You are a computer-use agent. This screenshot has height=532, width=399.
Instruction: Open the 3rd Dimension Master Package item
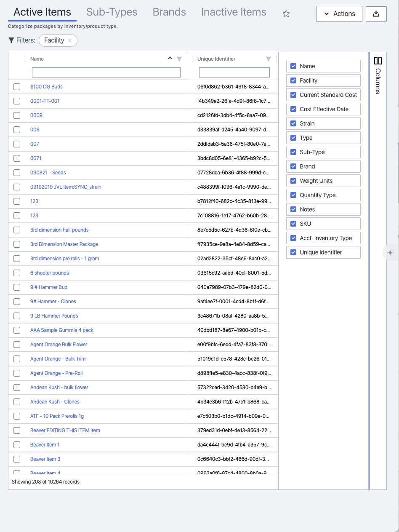pos(64,244)
